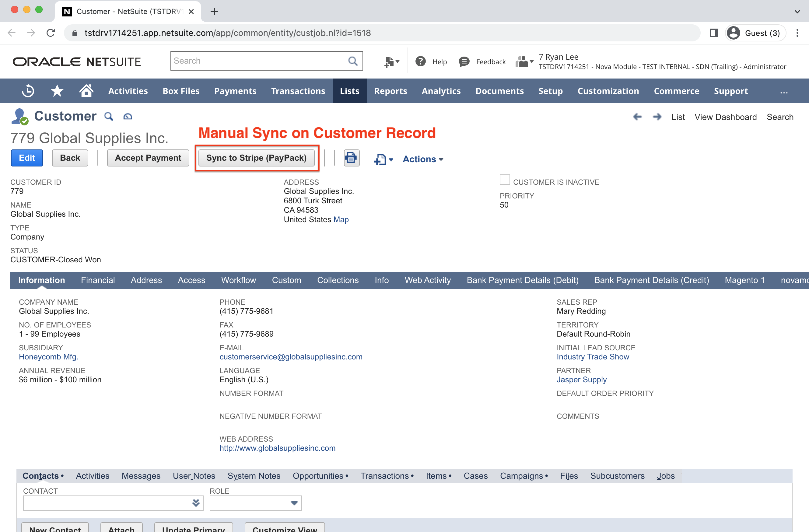809x532 pixels.
Task: Click the customer search magnifier next to Customer title
Action: (108, 116)
